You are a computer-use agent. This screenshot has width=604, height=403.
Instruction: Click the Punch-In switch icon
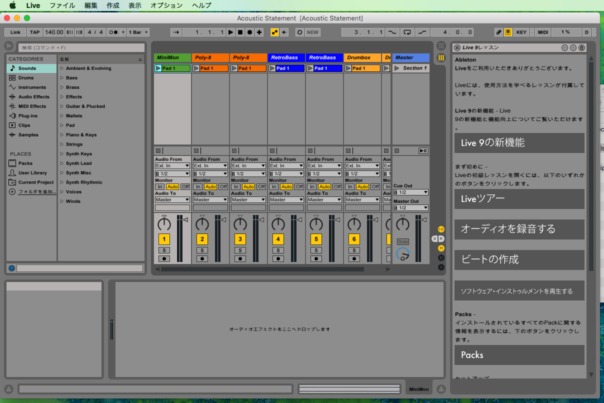[x=392, y=32]
